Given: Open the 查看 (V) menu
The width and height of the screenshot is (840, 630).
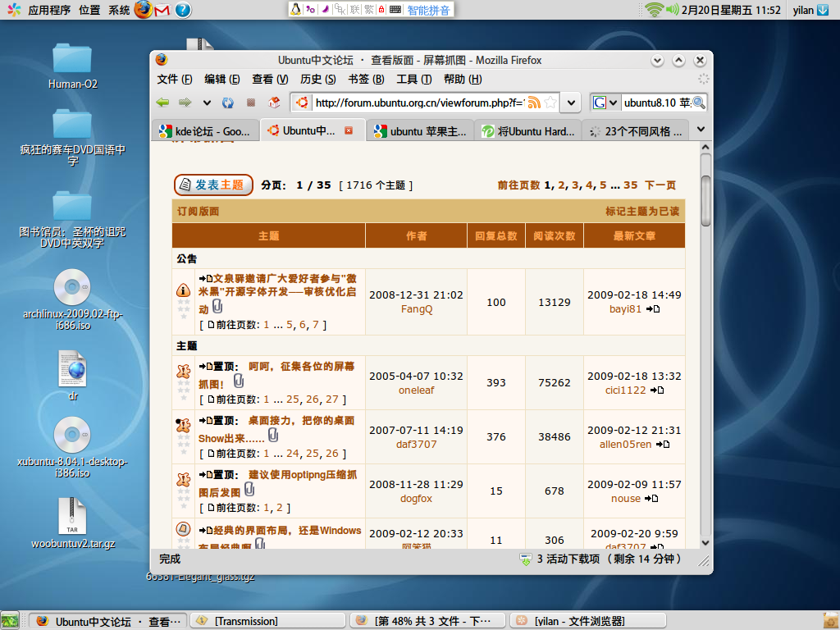Looking at the screenshot, I should [x=271, y=80].
